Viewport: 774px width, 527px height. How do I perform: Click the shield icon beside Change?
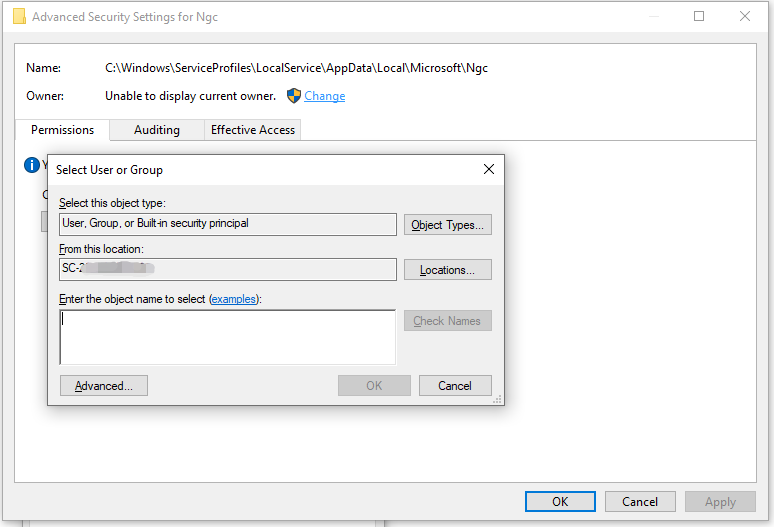pyautogui.click(x=294, y=96)
